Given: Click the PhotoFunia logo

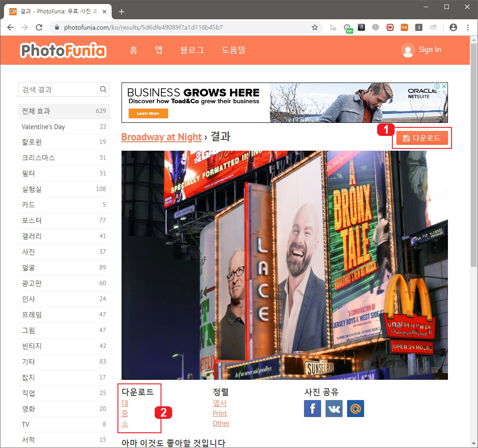Looking at the screenshot, I should (63, 50).
